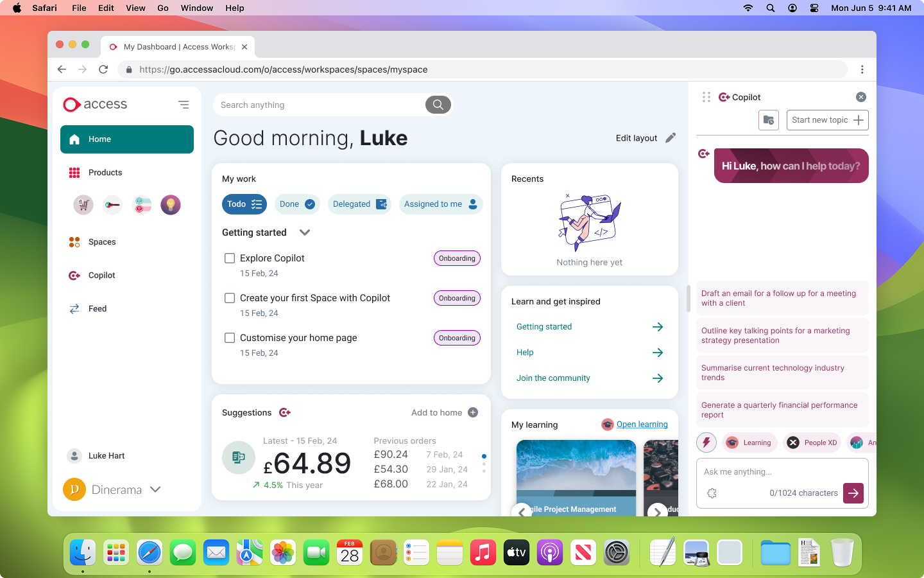
Task: Open Copilot topic history folder icon
Action: click(x=769, y=120)
